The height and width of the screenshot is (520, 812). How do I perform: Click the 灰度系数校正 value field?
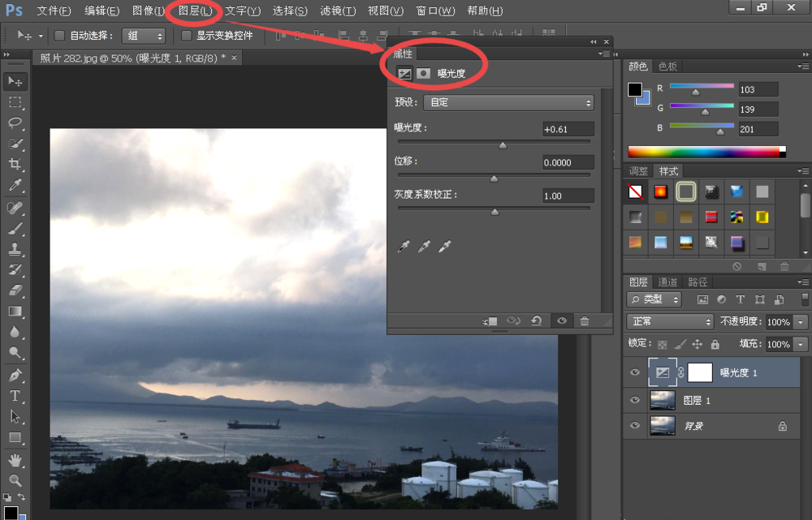(x=568, y=196)
